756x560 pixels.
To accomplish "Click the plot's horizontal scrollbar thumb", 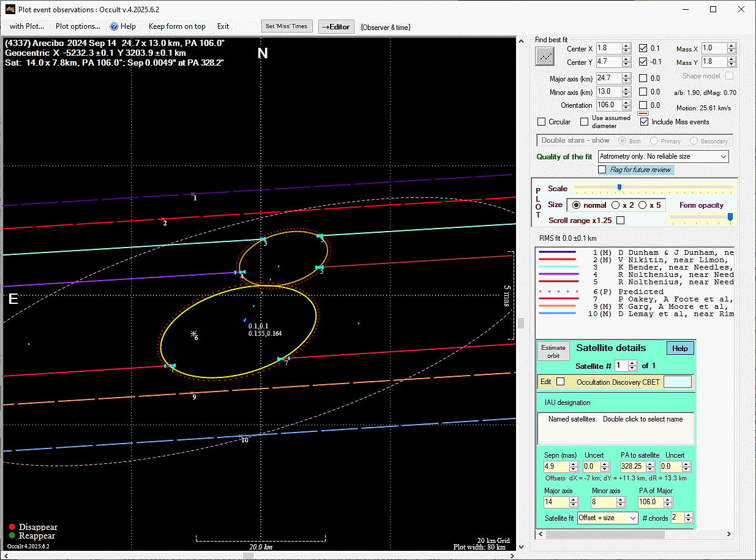I will [x=248, y=556].
